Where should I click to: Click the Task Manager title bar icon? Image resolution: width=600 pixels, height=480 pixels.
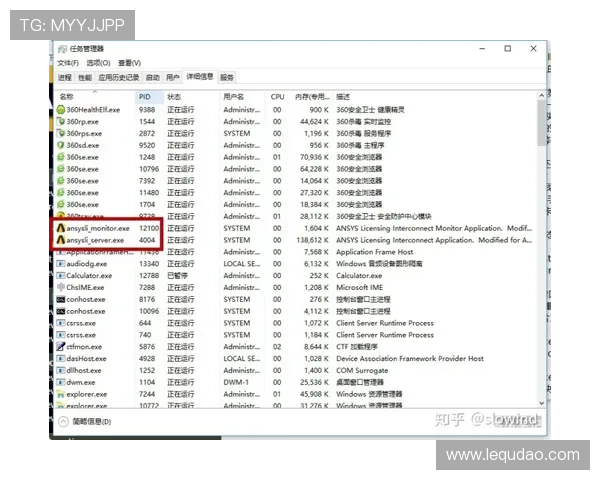coord(62,49)
